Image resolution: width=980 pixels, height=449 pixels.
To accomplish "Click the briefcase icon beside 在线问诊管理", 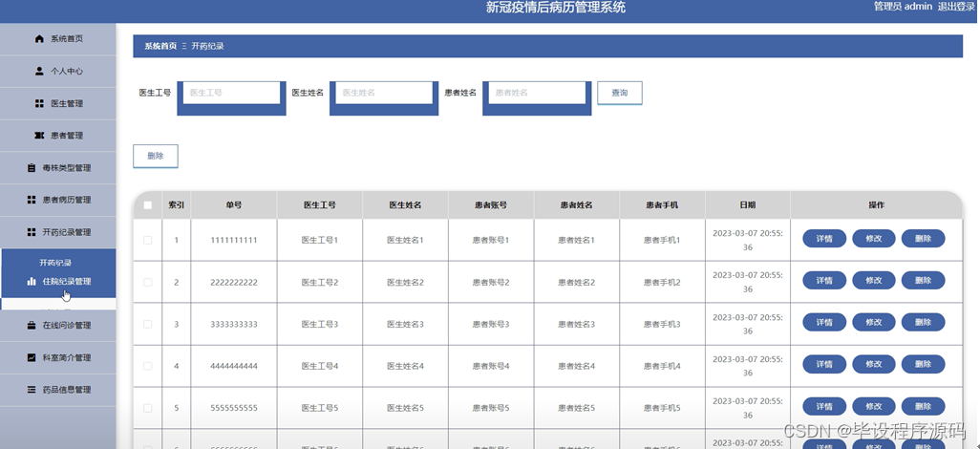I will point(32,326).
